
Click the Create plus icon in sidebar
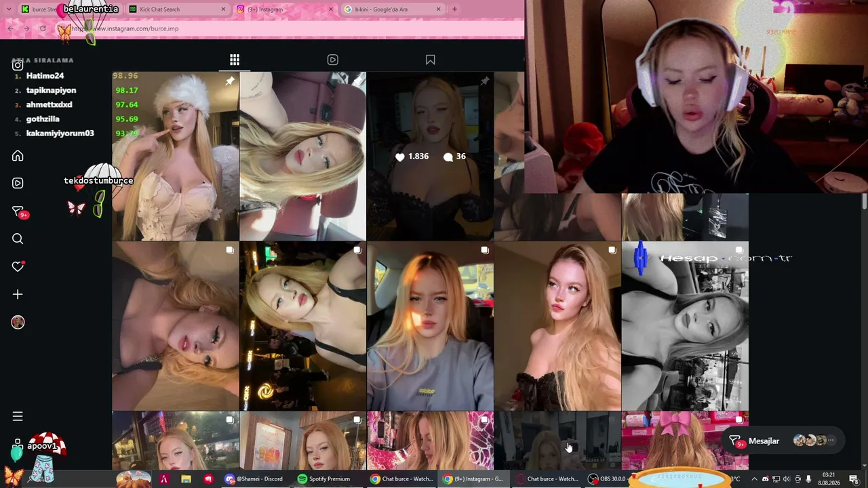pos(18,294)
